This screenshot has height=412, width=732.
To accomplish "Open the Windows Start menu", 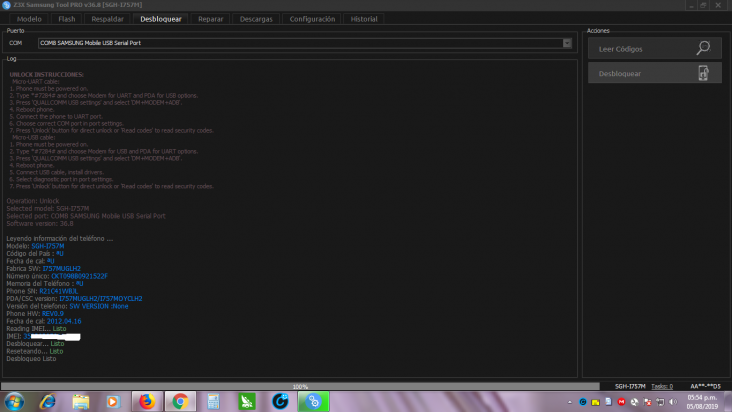I will [x=14, y=402].
